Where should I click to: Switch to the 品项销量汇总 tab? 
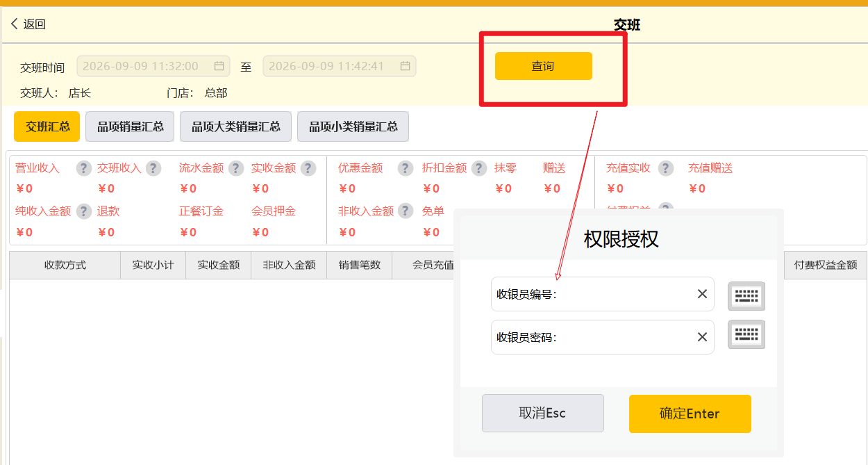(x=130, y=127)
